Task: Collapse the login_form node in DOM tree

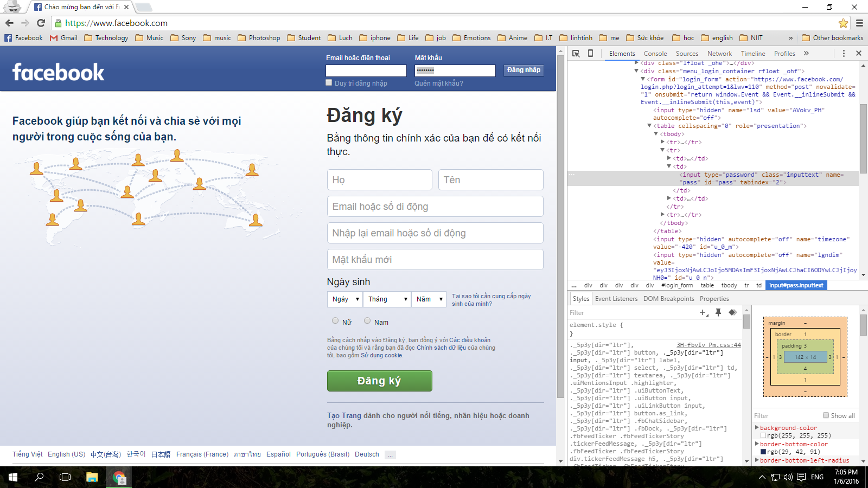Action: 643,79
